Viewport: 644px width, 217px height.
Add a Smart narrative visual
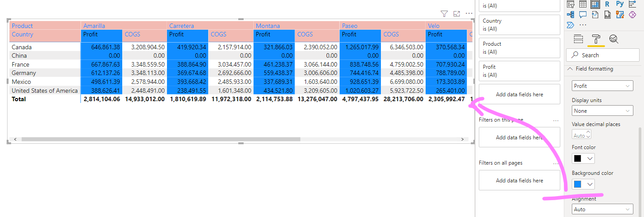tap(595, 15)
